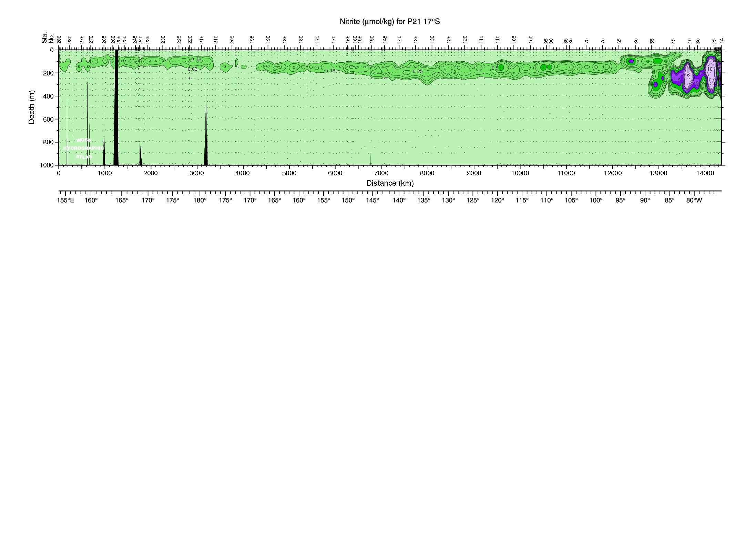756x536 pixels.
Task: Click station number 14 at top right
Action: [722, 41]
